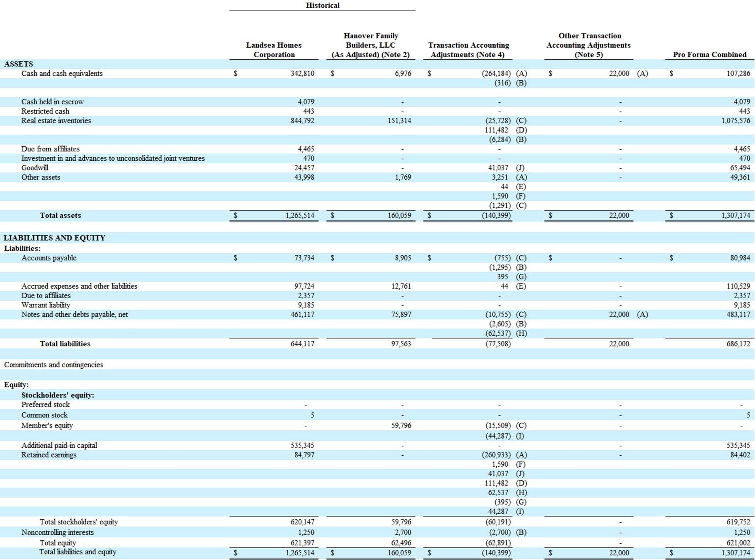Image resolution: width=755 pixels, height=560 pixels.
Task: Click the "Member's equity" row label
Action: pyautogui.click(x=47, y=426)
